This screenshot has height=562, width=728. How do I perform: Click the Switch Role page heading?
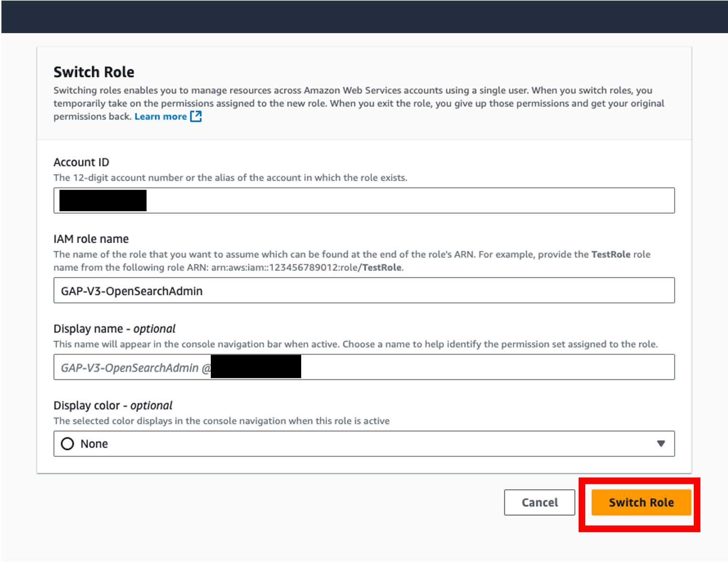click(x=94, y=72)
